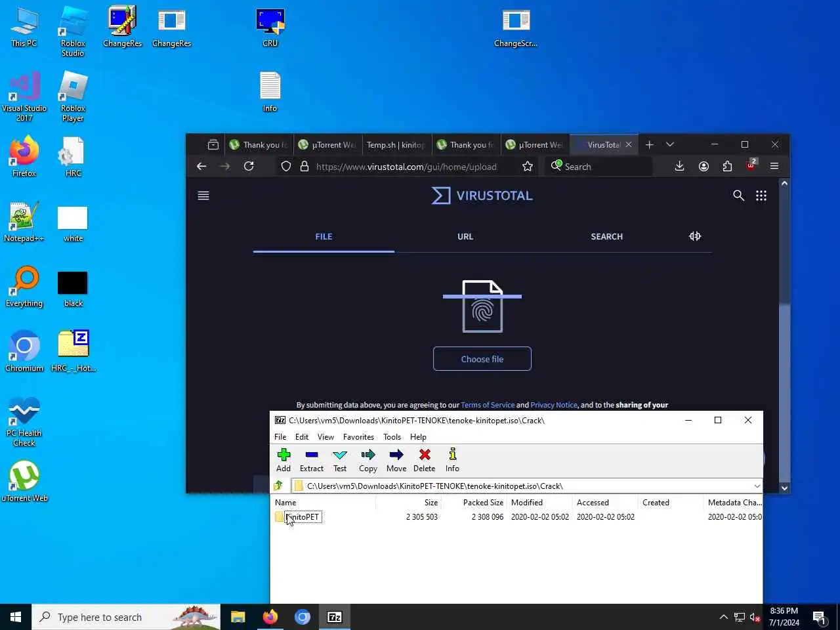Click the file fingerprint upload icon
Viewport: 840px width, 630px height.
coord(482,306)
